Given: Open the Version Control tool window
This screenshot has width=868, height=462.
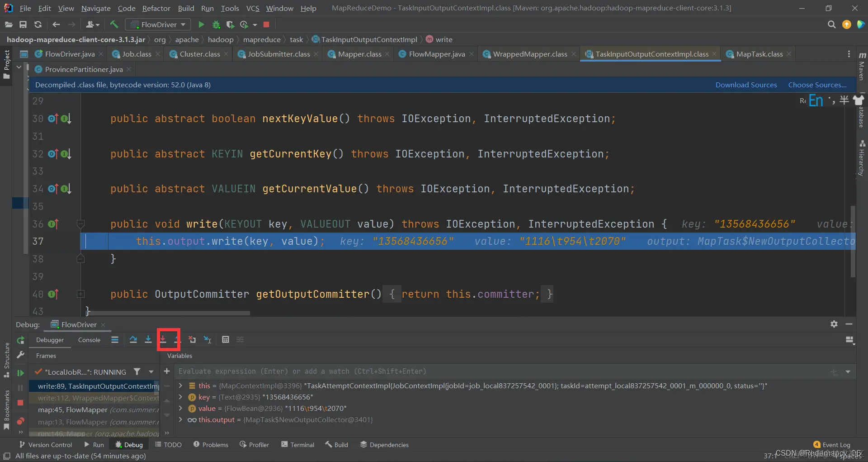Looking at the screenshot, I should coord(46,445).
